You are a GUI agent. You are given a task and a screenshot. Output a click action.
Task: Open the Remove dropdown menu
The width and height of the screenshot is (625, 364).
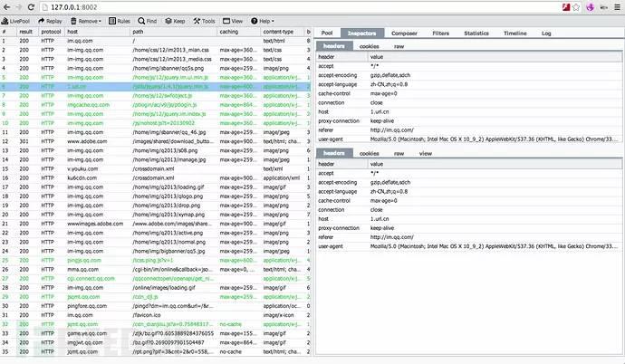tap(86, 21)
